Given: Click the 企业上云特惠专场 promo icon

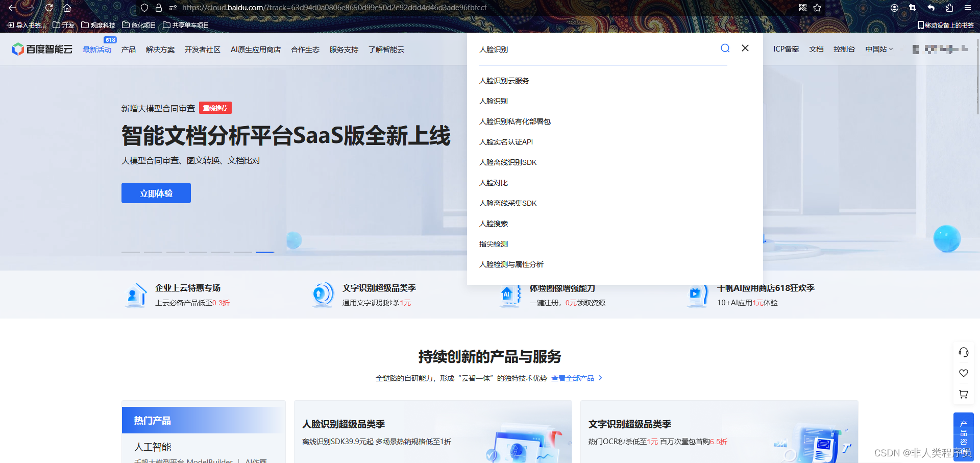Looking at the screenshot, I should 136,295.
